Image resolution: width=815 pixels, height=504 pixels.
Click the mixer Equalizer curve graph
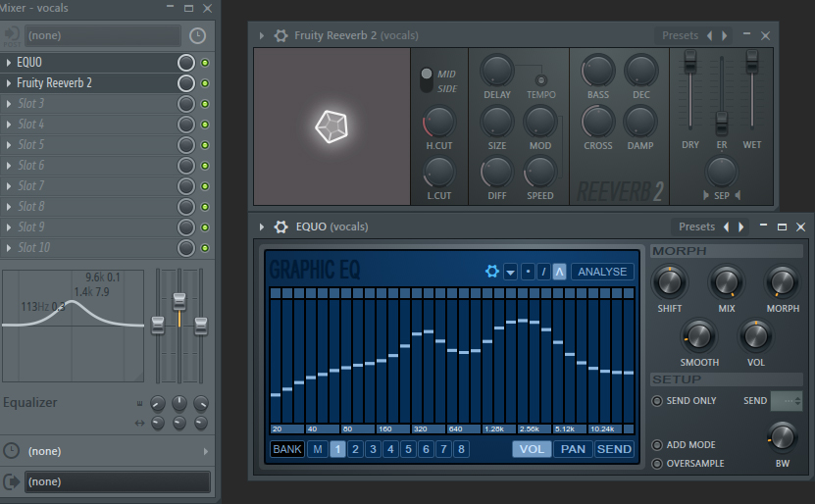click(73, 326)
